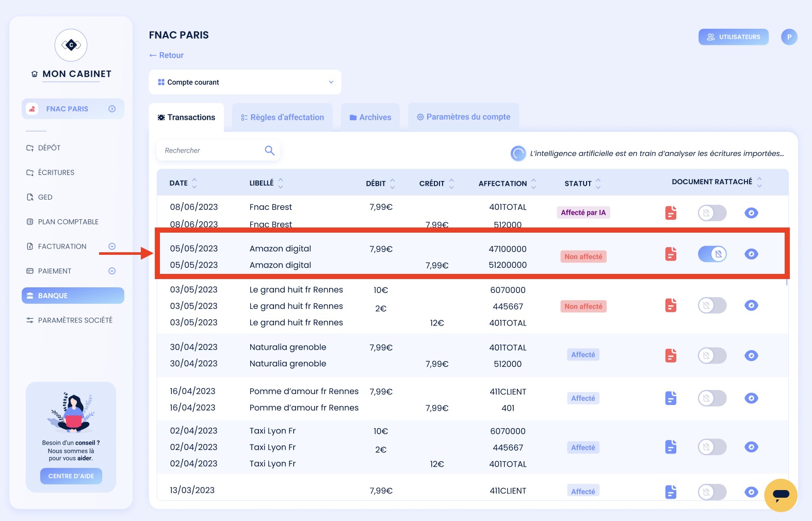This screenshot has height=521, width=812.
Task: Click the Affecté par IA status badge
Action: pos(583,213)
